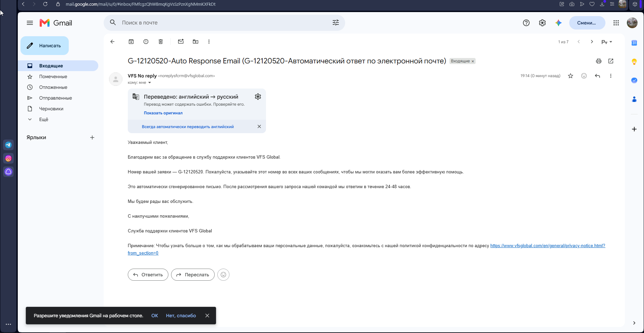644x333 pixels.
Task: Click the Gmail logo
Action: tap(56, 23)
